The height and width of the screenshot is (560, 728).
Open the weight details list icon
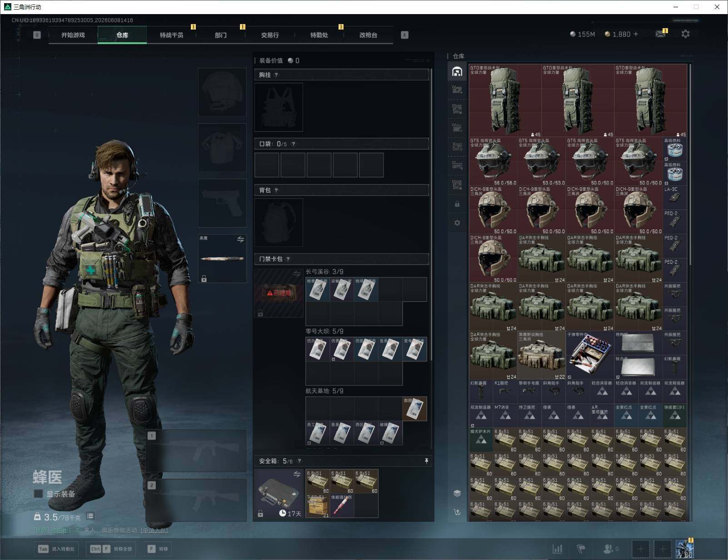[90, 516]
